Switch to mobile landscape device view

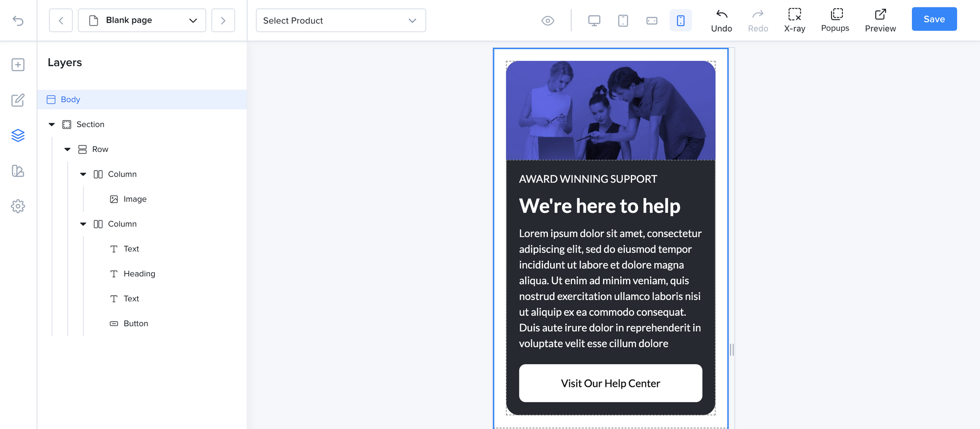tap(652, 21)
